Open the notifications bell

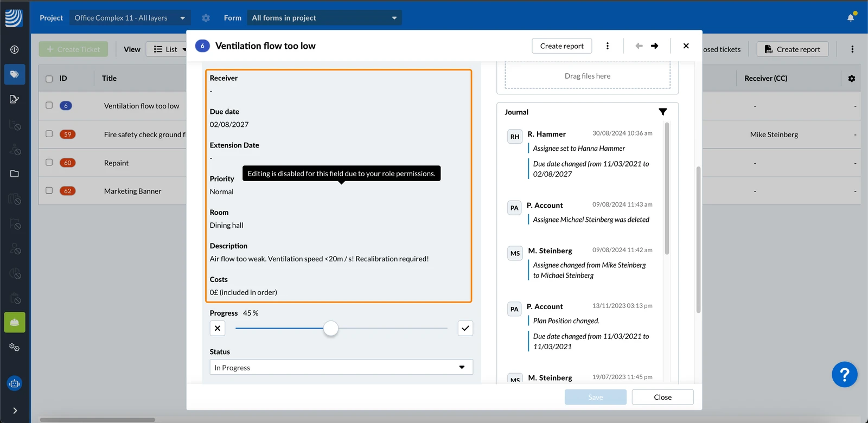coord(851,18)
